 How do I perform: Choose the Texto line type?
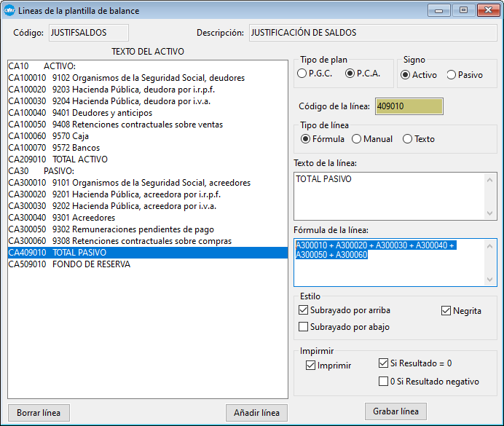[x=408, y=139]
